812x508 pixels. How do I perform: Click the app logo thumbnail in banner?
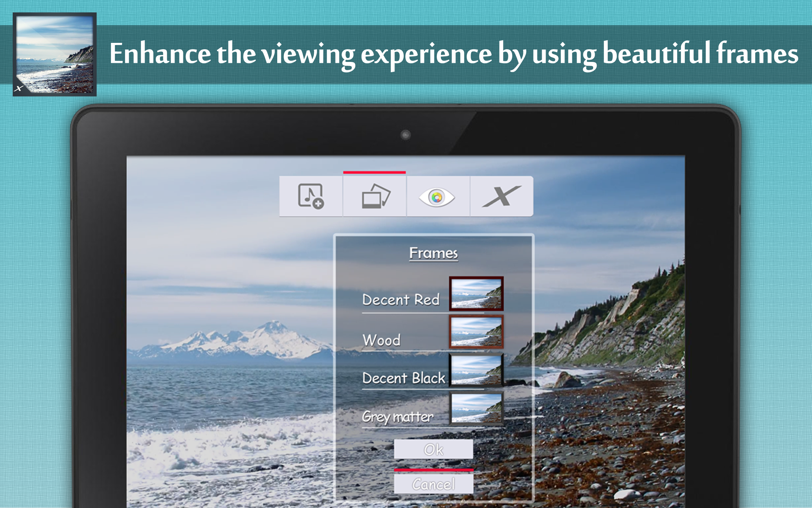55,54
